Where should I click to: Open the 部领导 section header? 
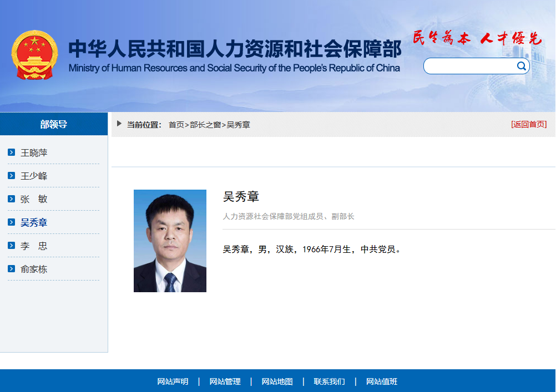(x=54, y=124)
